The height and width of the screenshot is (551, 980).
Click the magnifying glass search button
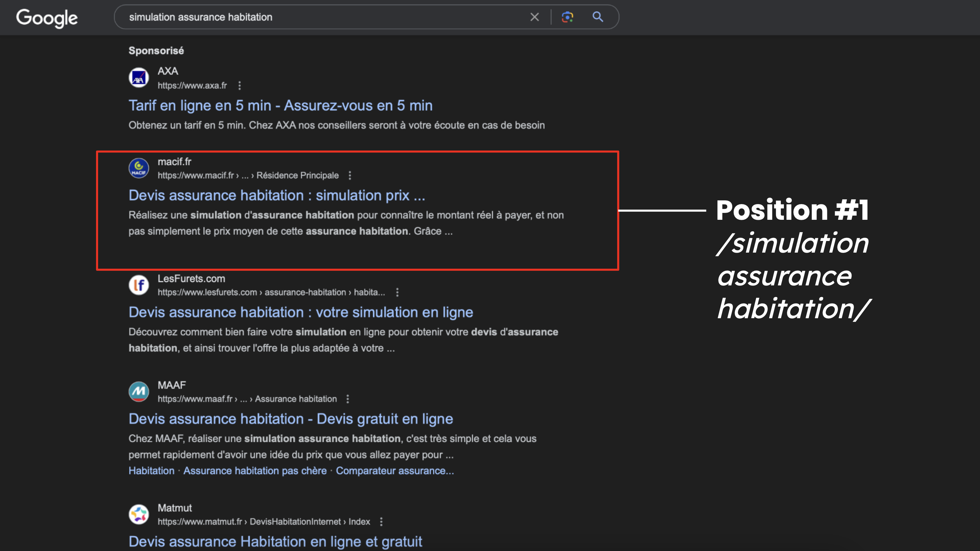pyautogui.click(x=598, y=17)
